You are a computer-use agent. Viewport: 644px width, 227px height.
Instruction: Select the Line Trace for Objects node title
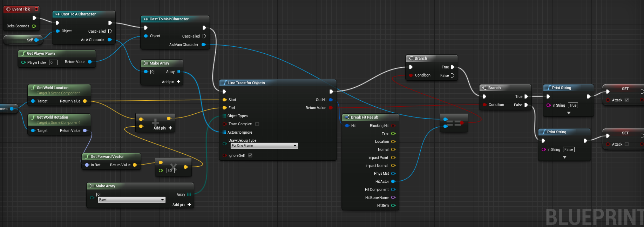coord(246,83)
